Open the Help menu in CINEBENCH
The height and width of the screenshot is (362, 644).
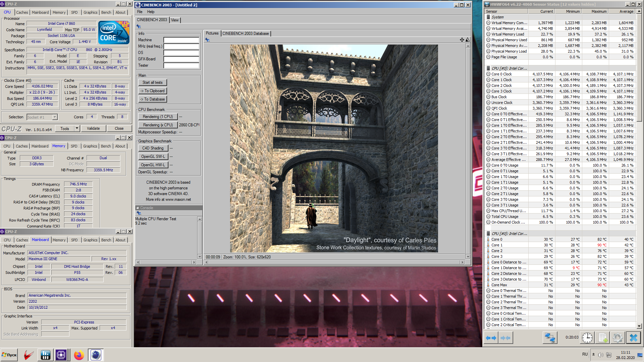151,12
